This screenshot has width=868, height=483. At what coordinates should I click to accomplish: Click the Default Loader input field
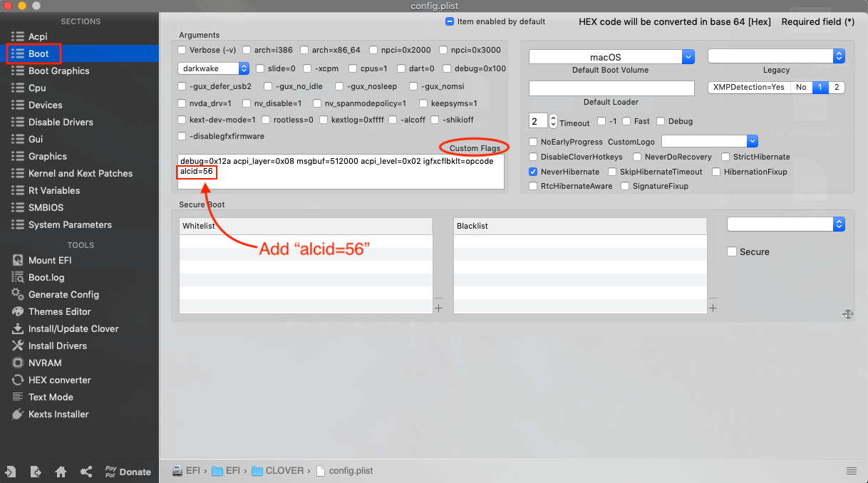[611, 88]
